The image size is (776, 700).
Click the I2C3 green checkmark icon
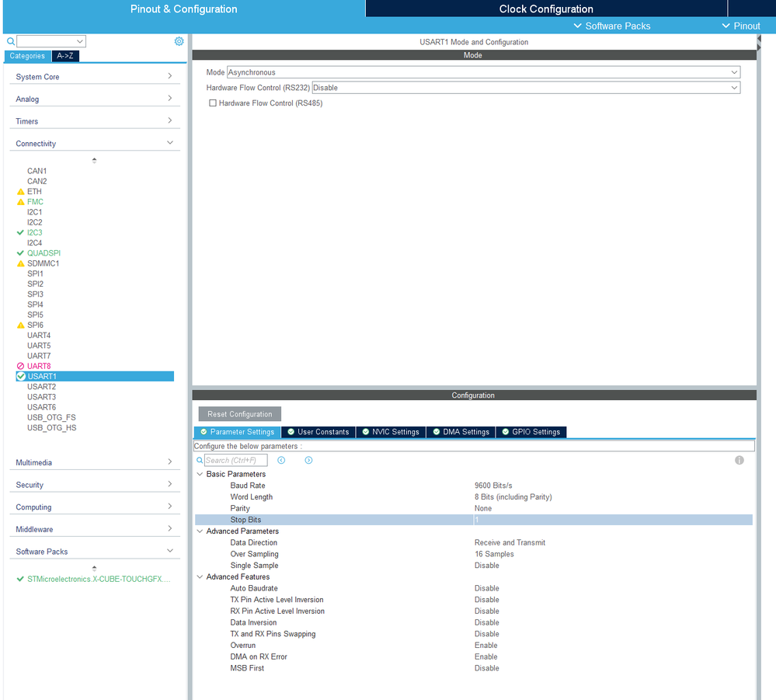coord(20,232)
